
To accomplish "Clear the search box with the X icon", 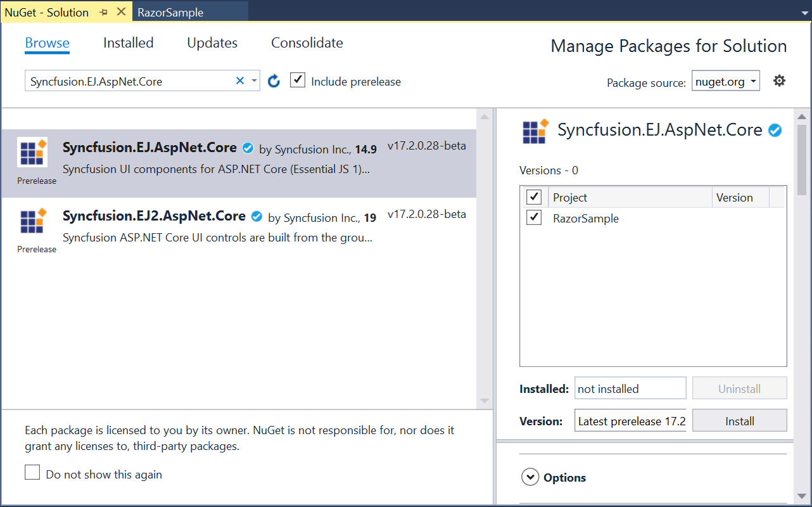I will 240,80.
